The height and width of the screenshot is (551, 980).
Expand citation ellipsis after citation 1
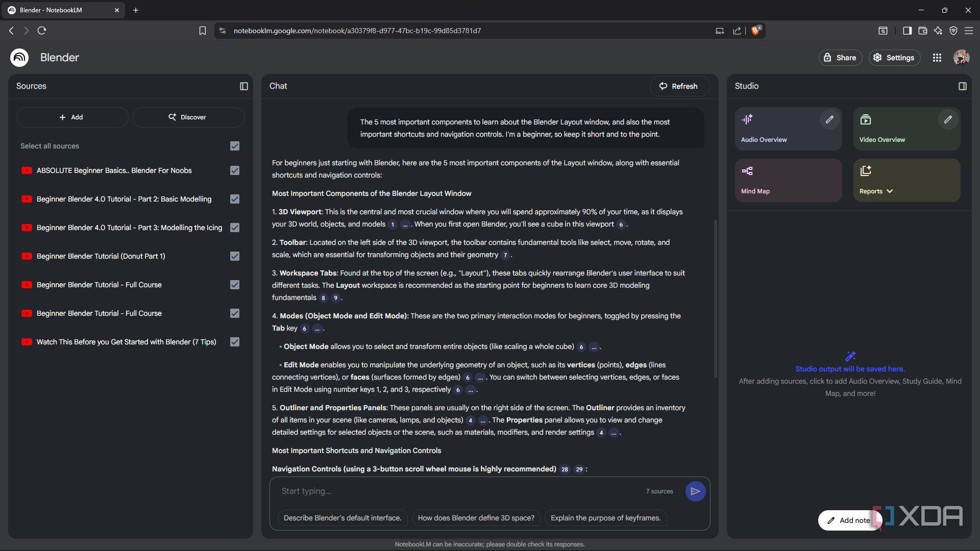(405, 224)
